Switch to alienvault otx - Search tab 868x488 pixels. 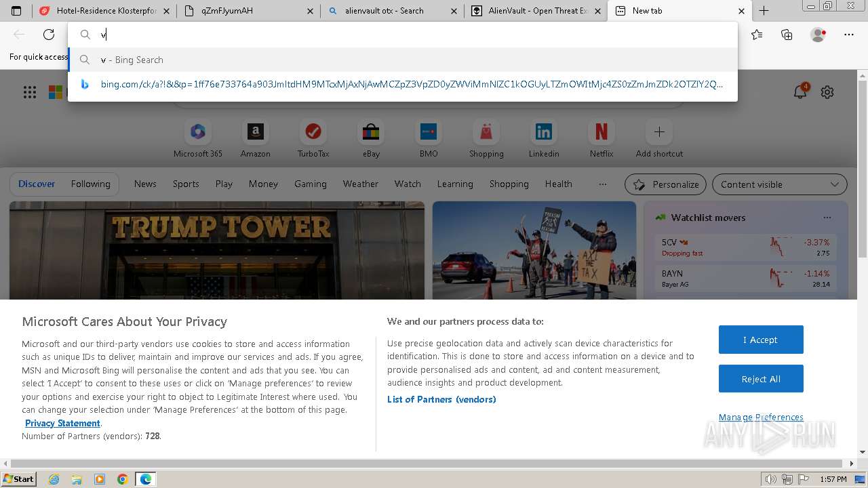pos(392,11)
